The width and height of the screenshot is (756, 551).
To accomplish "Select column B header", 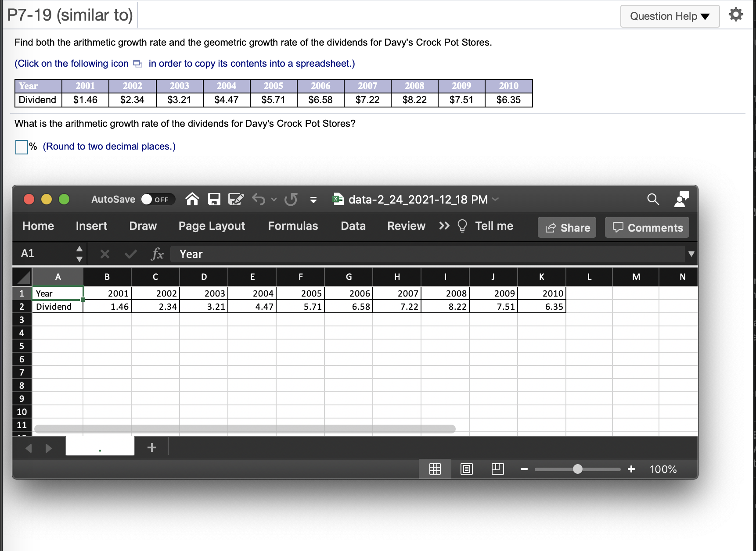I will [x=107, y=277].
